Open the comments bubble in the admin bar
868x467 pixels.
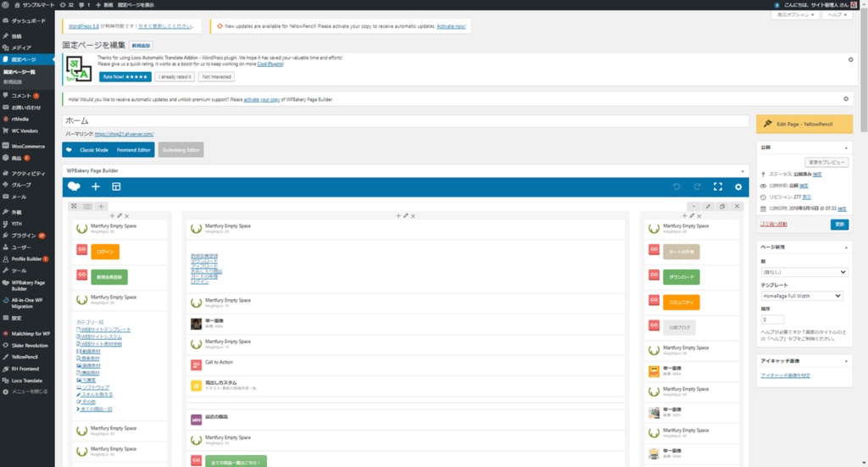tap(84, 4)
